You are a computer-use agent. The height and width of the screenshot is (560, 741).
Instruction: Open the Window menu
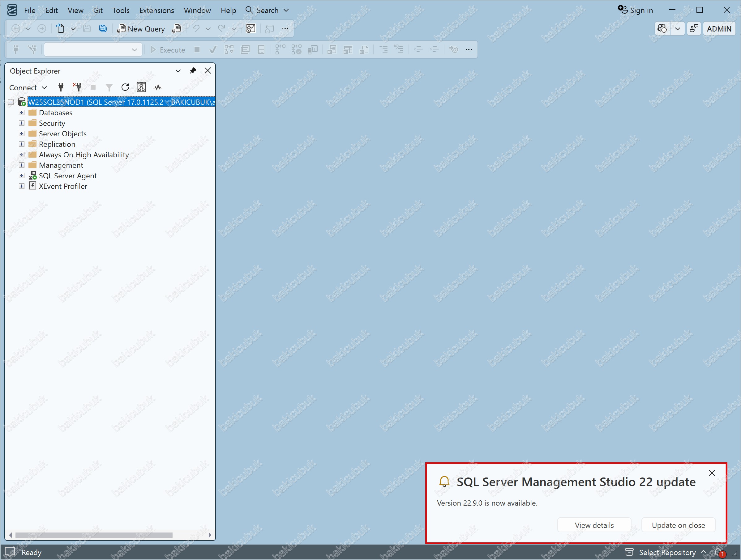pos(197,11)
